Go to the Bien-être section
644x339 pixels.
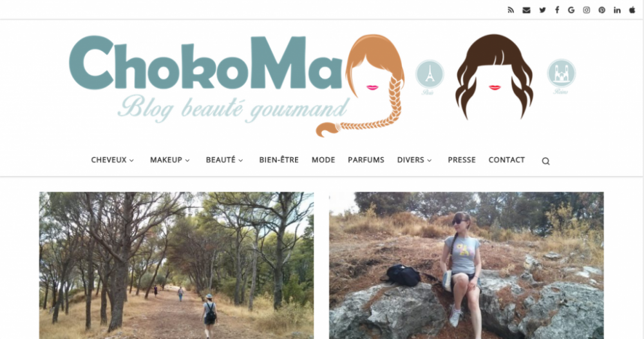click(x=279, y=160)
